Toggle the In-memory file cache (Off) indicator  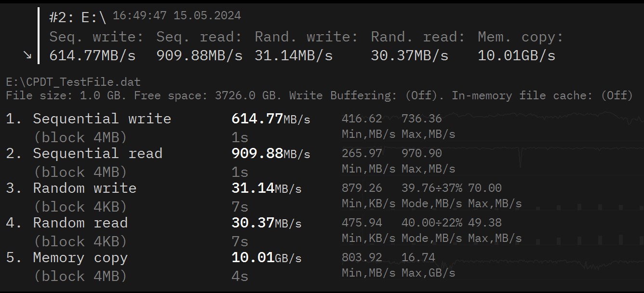click(617, 95)
